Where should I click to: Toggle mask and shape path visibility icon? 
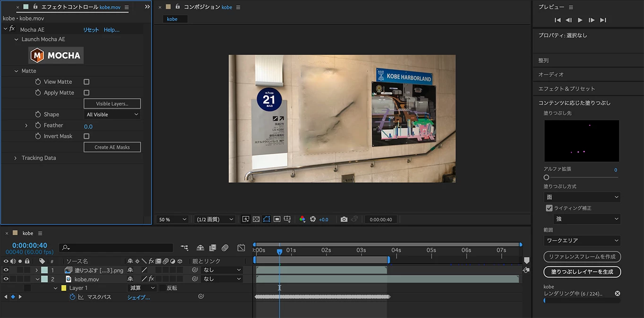point(266,219)
